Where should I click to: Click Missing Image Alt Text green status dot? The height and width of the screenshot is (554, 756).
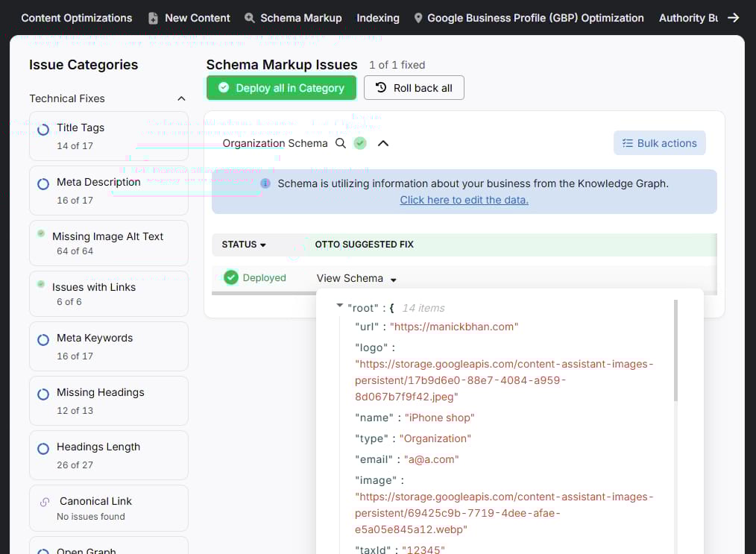pos(41,233)
